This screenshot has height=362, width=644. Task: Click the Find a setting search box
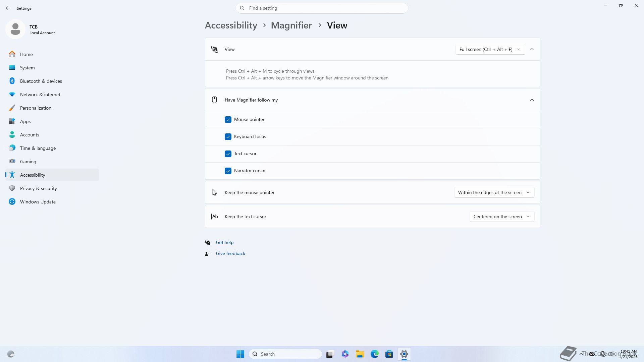322,8
